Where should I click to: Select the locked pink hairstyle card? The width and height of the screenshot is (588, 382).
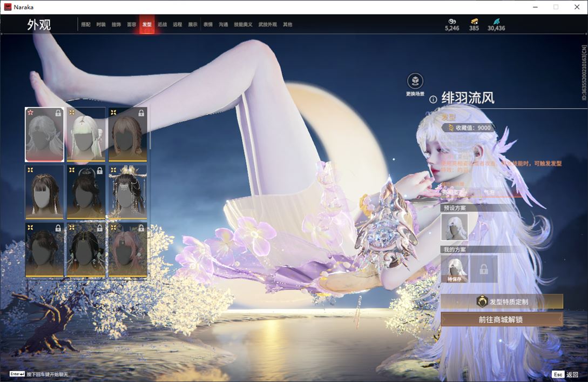click(127, 250)
